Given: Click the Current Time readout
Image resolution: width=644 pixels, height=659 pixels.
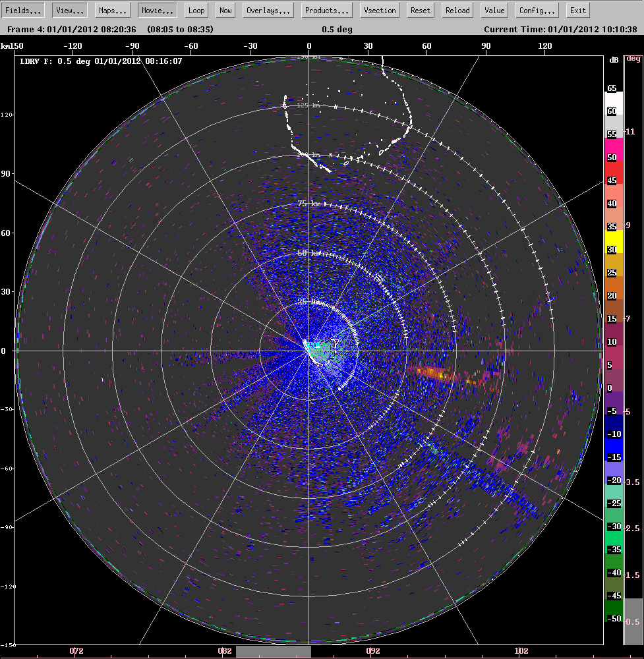Looking at the screenshot, I should tap(560, 30).
